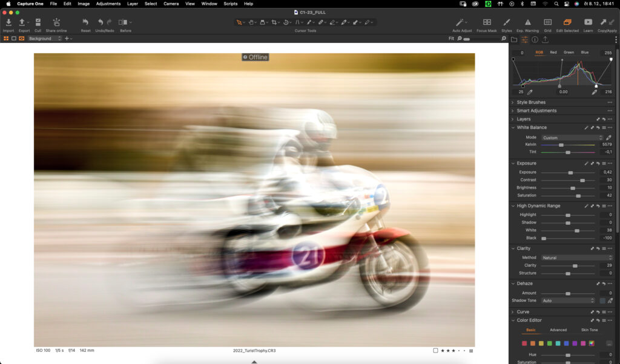This screenshot has width=620, height=364.
Task: Click the Reset adjustments icon
Action: pos(85,22)
